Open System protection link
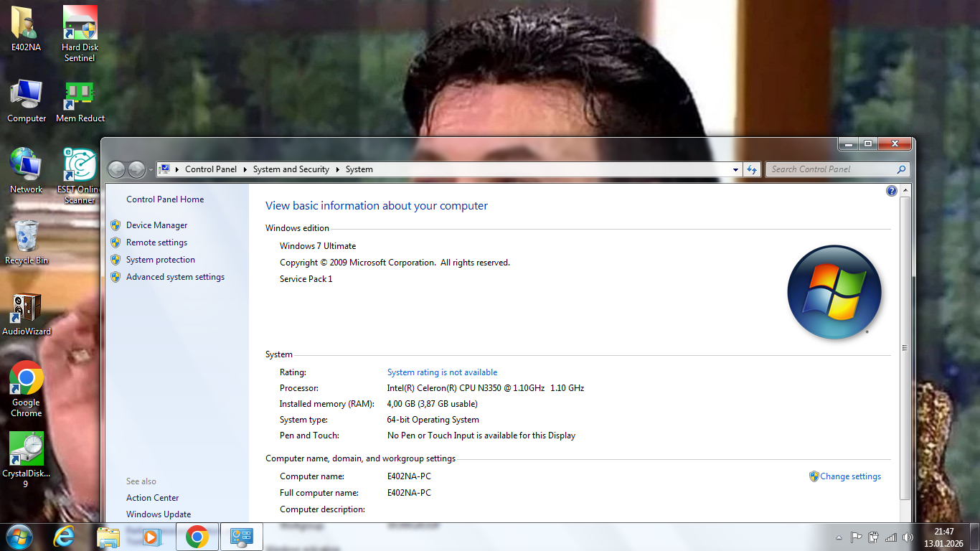The image size is (980, 551). click(161, 260)
